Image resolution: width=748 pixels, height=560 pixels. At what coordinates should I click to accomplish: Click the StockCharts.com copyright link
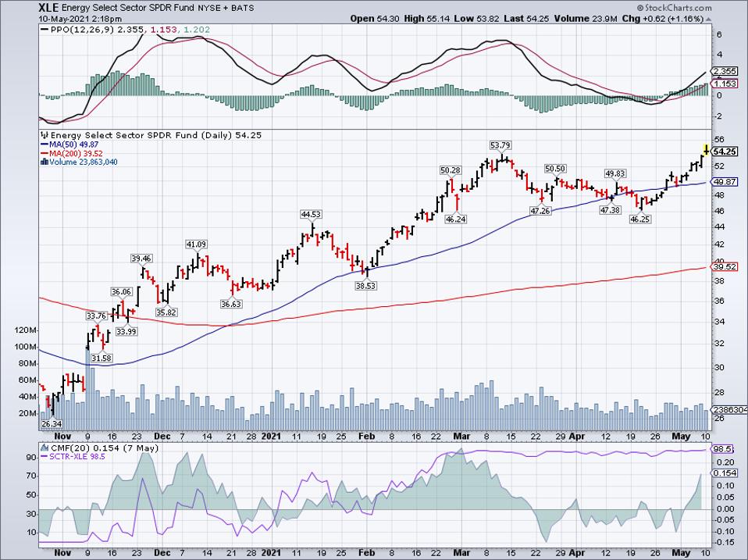click(x=674, y=8)
